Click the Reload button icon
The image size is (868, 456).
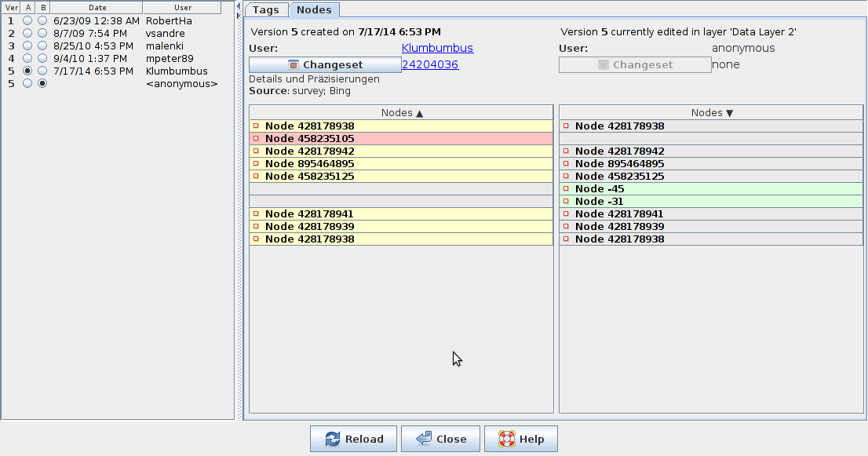[332, 440]
